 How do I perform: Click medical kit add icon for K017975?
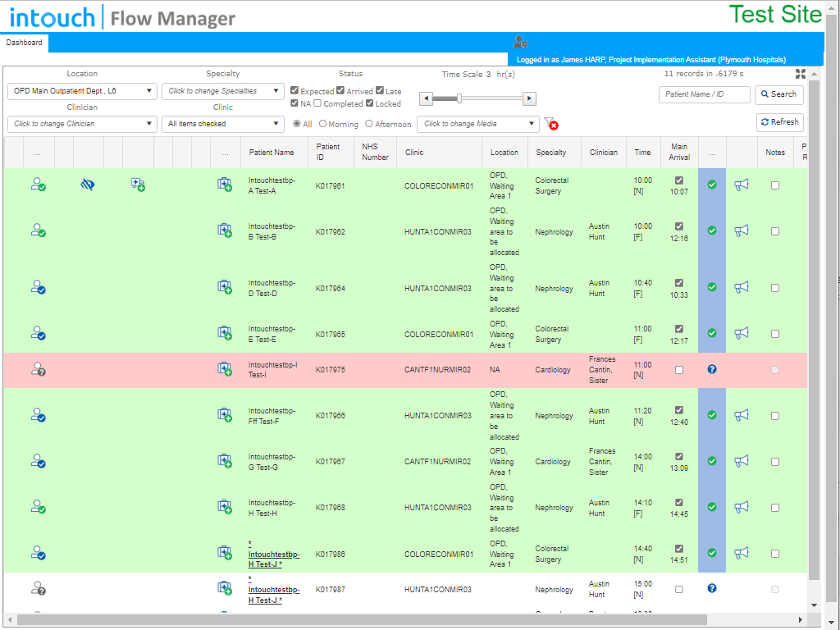225,369
